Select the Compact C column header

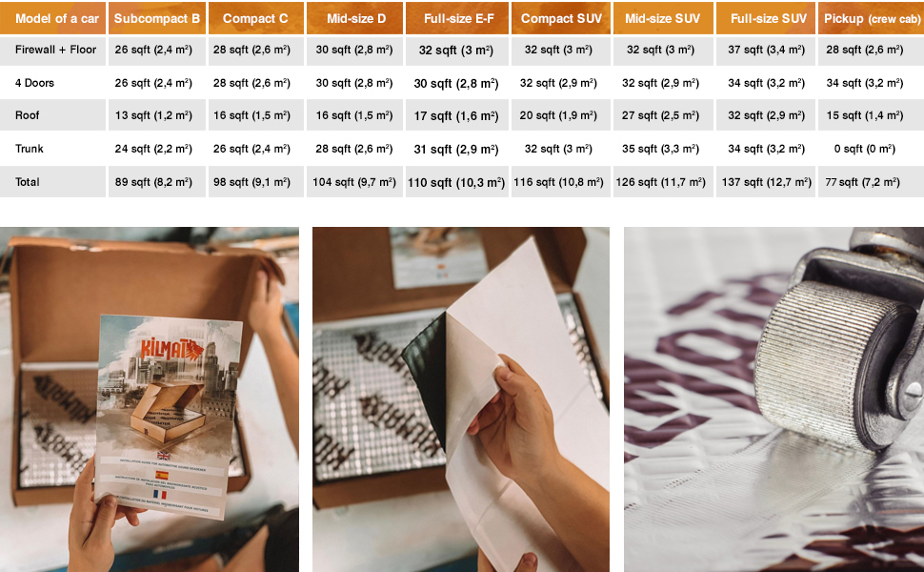(255, 18)
